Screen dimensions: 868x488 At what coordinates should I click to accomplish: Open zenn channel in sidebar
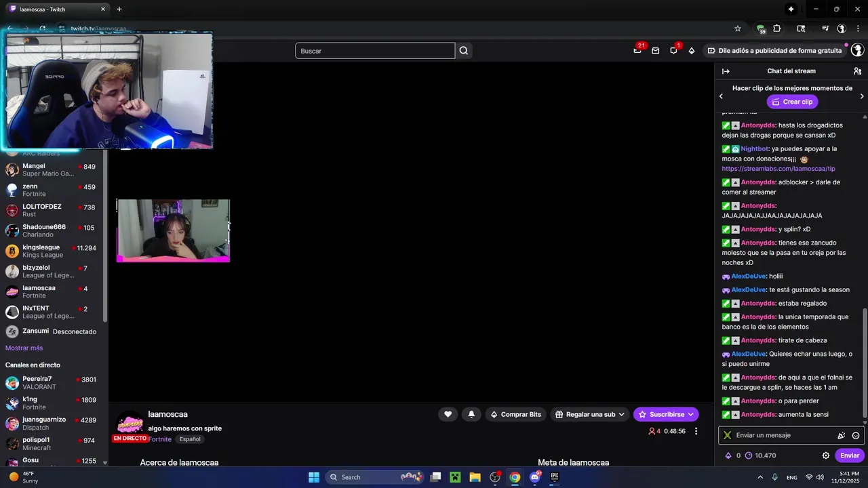(x=52, y=190)
